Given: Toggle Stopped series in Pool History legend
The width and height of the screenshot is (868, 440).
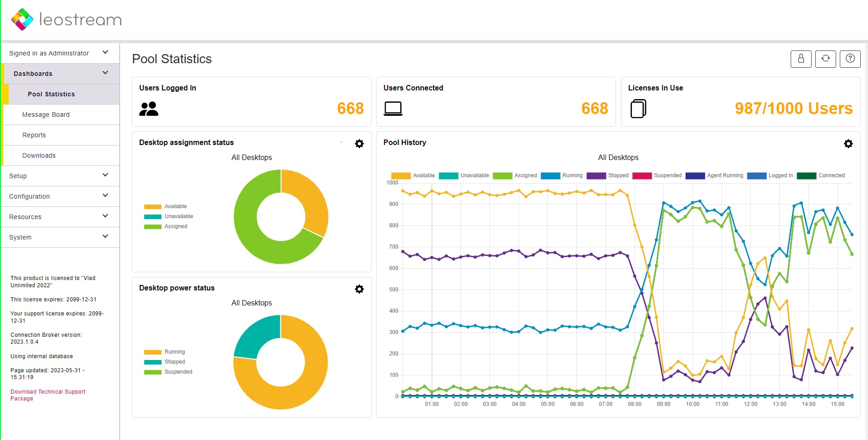Looking at the screenshot, I should 608,175.
